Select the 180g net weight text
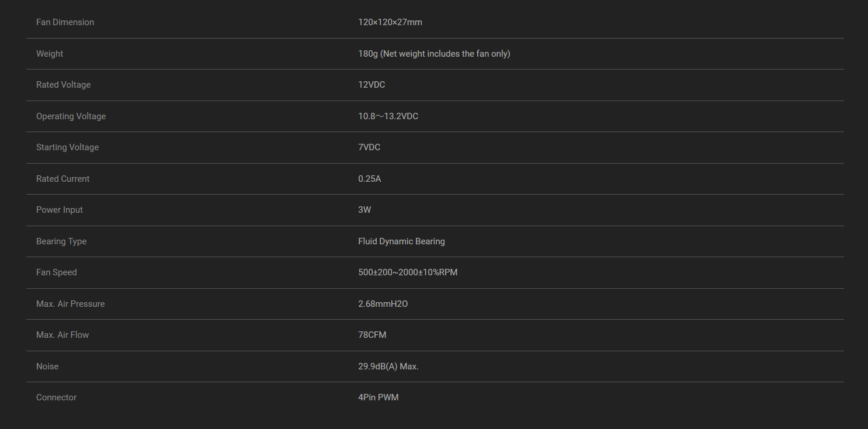This screenshot has width=868, height=429. [434, 54]
